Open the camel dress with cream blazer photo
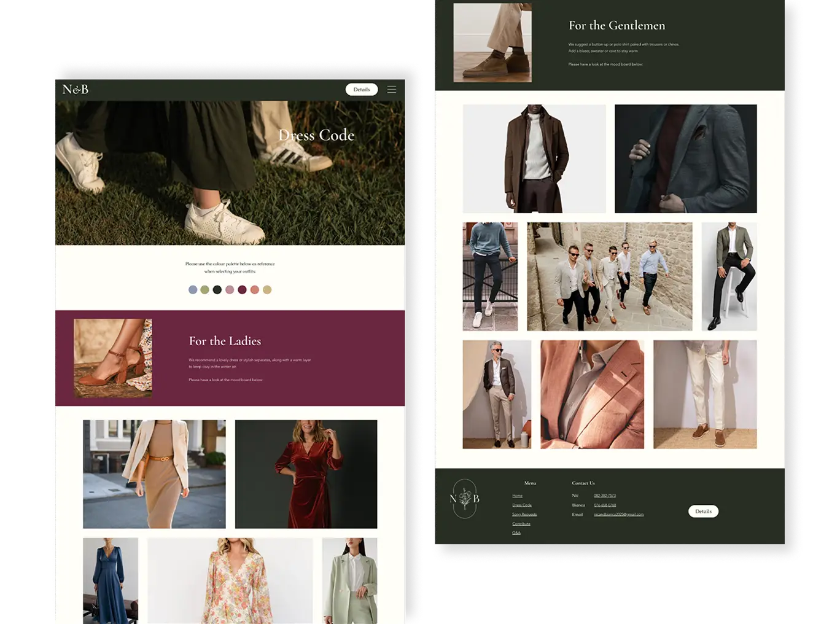The width and height of the screenshot is (840, 624). 154,474
